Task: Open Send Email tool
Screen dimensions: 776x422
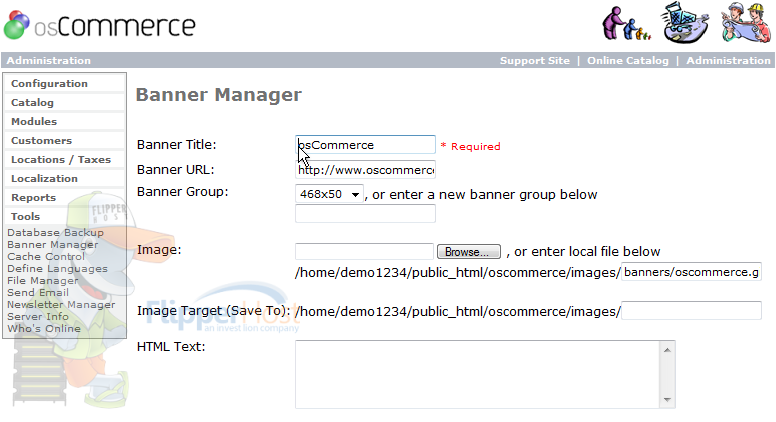Action: pos(38,292)
